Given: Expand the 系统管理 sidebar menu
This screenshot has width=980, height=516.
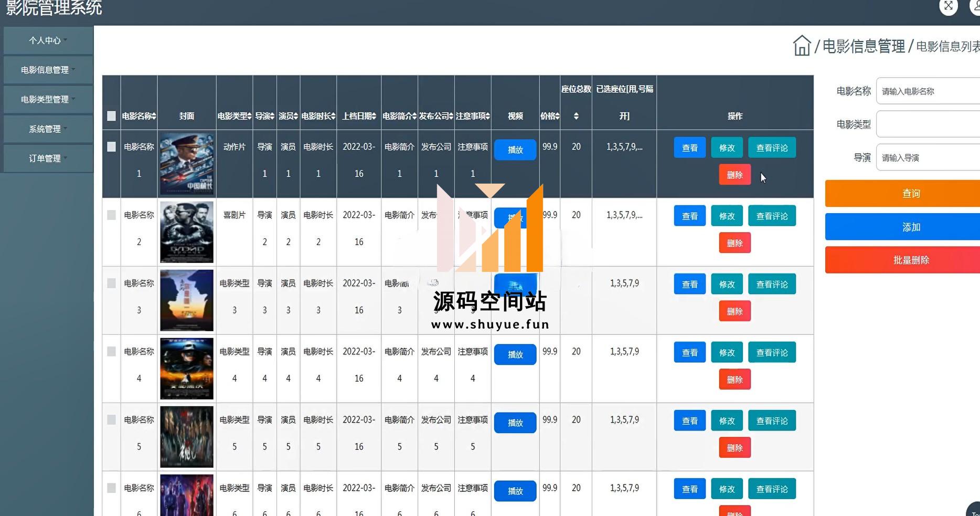Looking at the screenshot, I should 48,129.
